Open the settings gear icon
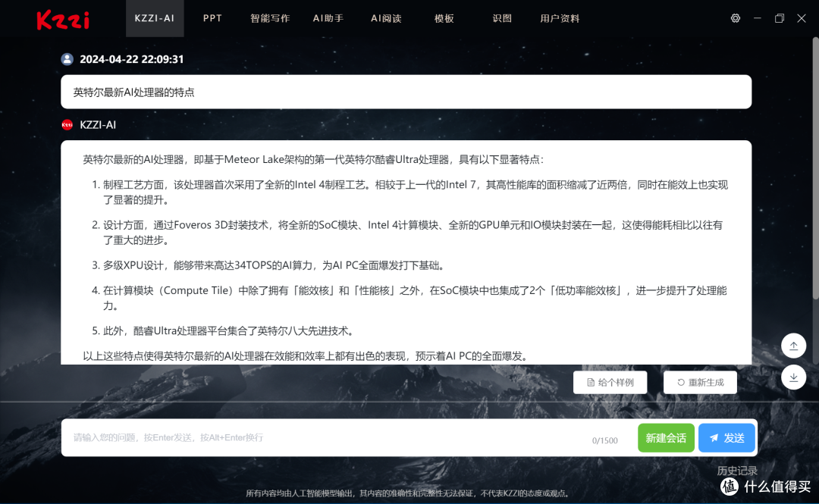 [x=735, y=18]
